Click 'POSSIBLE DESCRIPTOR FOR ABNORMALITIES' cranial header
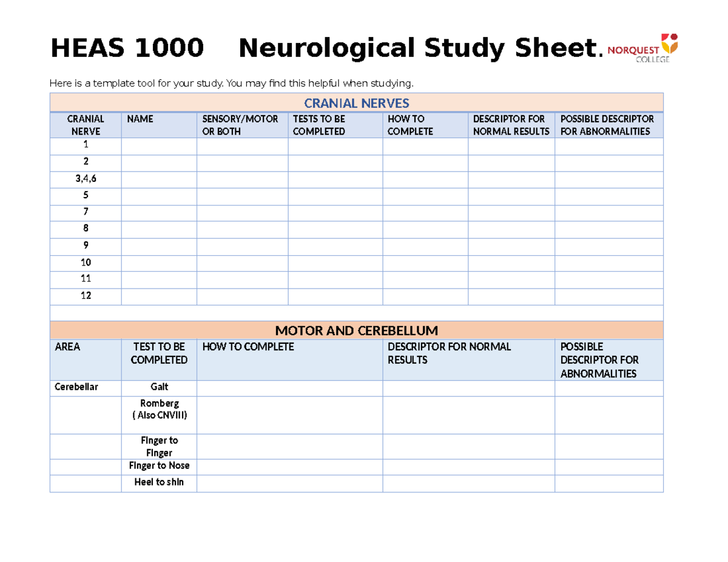Viewport: 728px width, 562px height. click(609, 125)
